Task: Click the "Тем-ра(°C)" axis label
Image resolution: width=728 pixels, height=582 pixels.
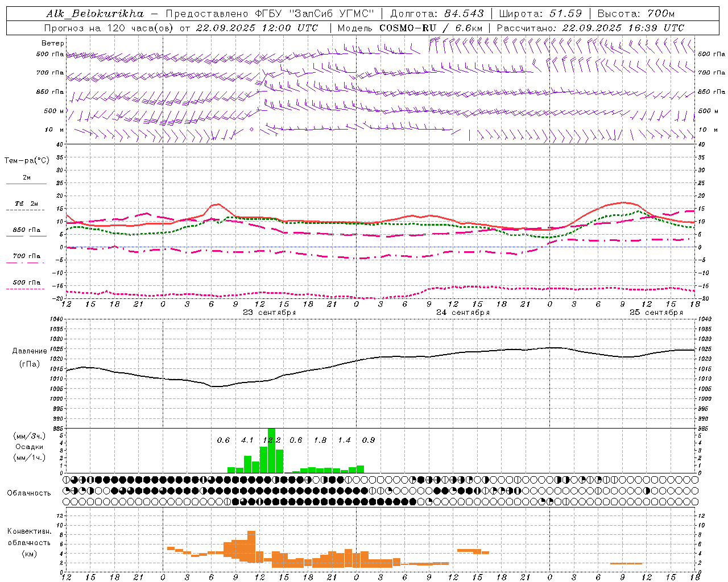Action: (27, 161)
